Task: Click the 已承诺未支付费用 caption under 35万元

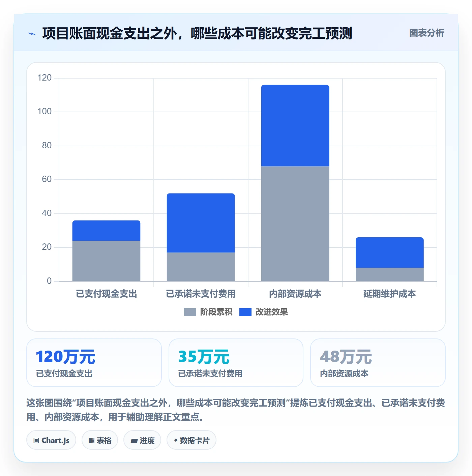Action: click(x=210, y=374)
